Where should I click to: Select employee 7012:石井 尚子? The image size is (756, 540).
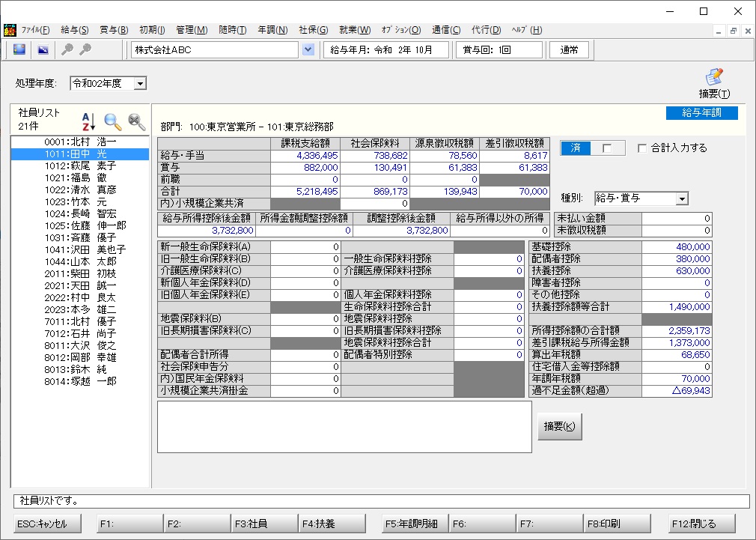[80, 333]
